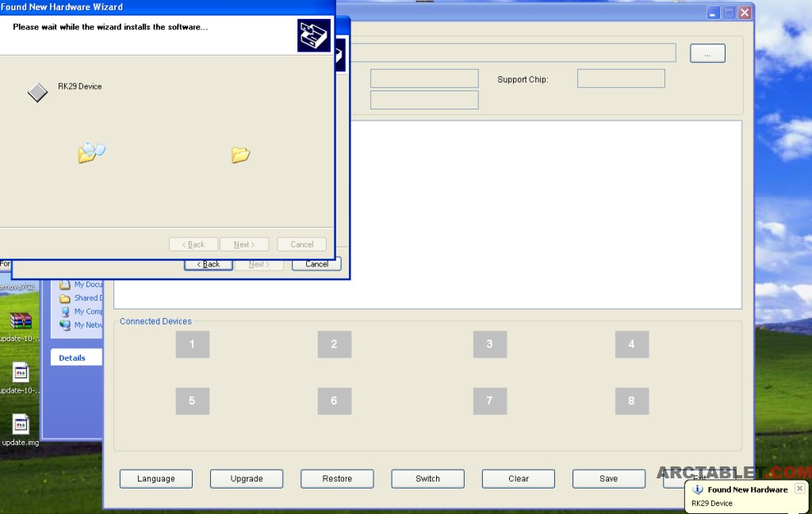Click the Restore button
812x514 pixels.
[x=337, y=479]
